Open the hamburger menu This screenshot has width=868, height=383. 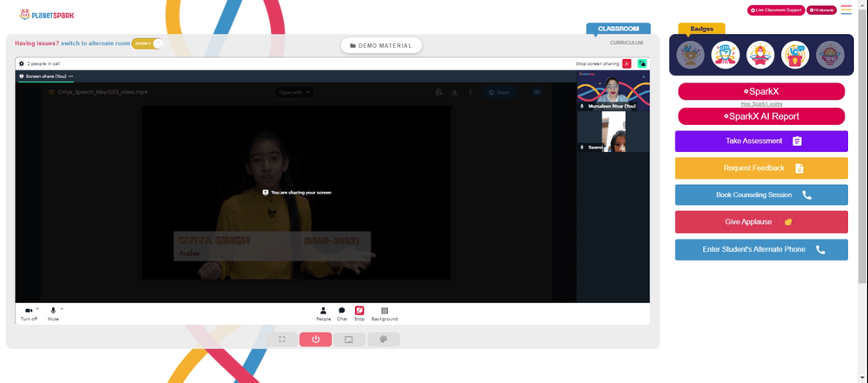click(x=846, y=10)
